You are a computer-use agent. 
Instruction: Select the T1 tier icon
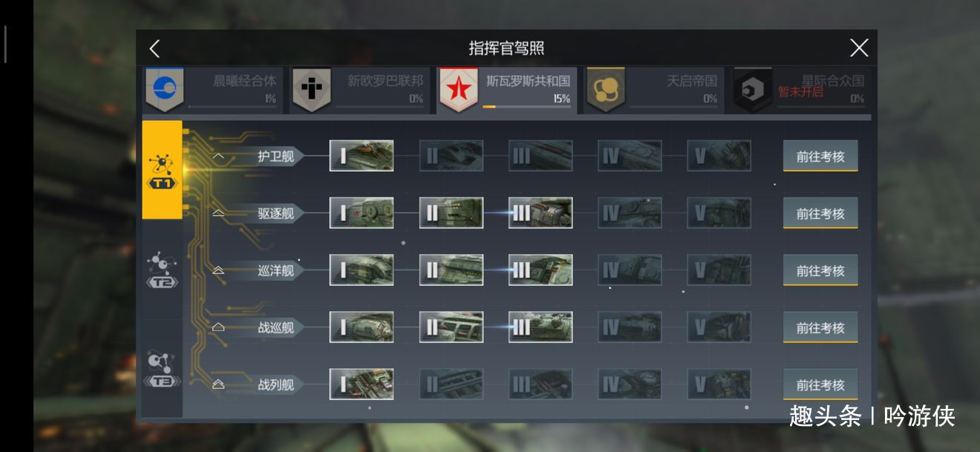pos(162,171)
